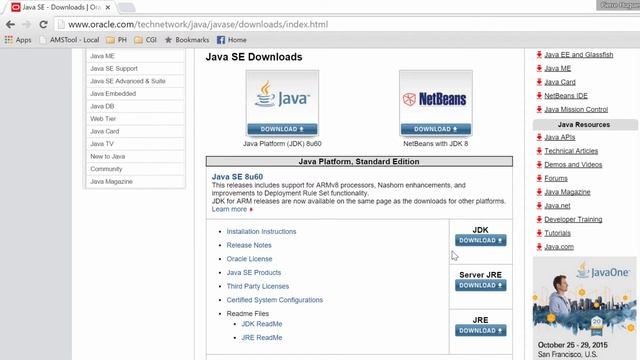
Task: Click the browser back arrow
Action: coord(10,24)
